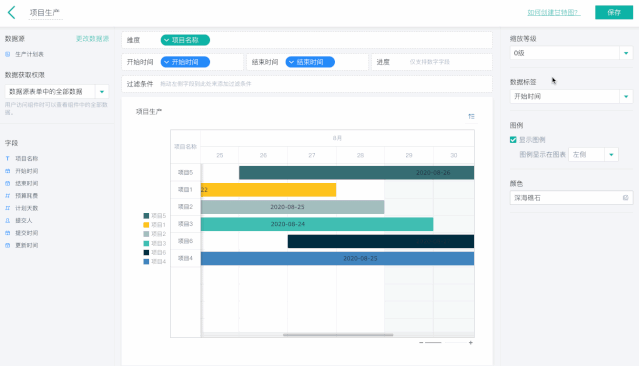Click the 更新时间 field date icon
The width and height of the screenshot is (639, 366).
tap(7, 245)
